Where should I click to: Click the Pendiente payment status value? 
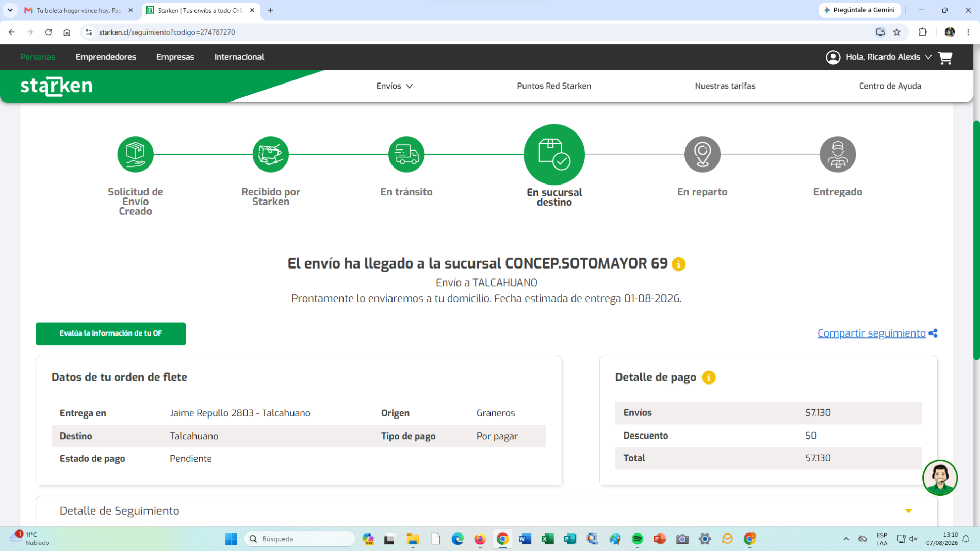pyautogui.click(x=190, y=459)
